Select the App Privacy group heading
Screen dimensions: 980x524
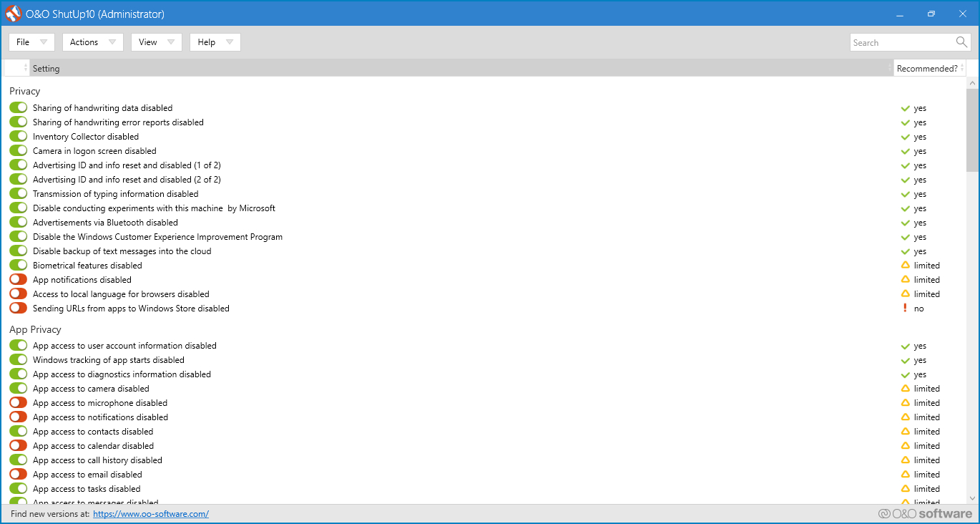pos(35,329)
